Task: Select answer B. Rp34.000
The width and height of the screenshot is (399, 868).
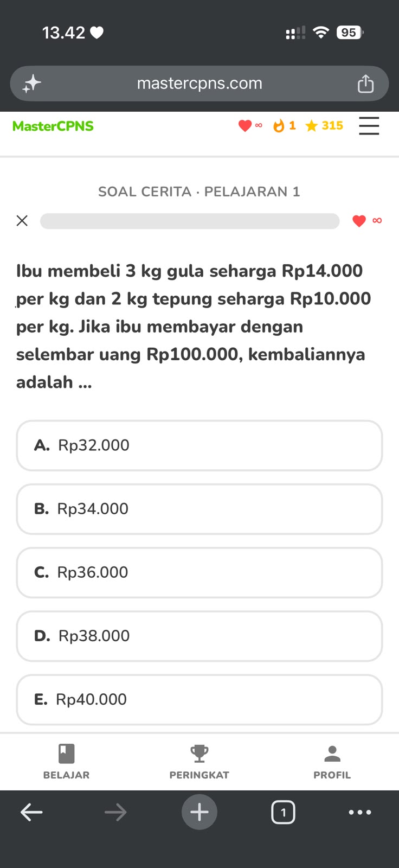Action: tap(200, 509)
